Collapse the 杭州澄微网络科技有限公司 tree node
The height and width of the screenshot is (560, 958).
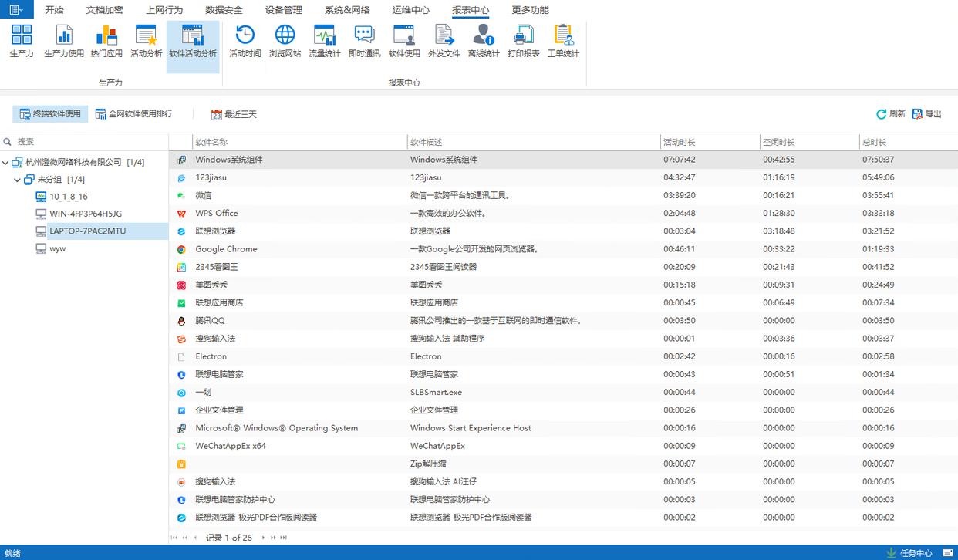click(6, 163)
